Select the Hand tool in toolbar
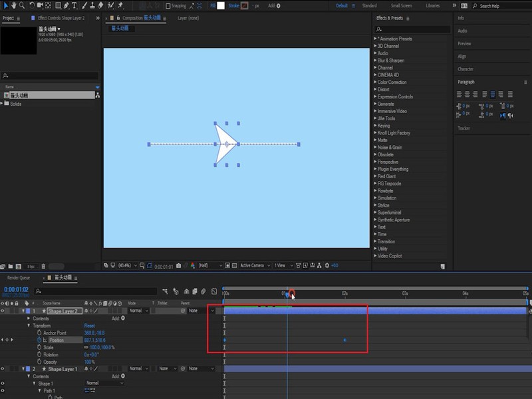 click(13, 5)
